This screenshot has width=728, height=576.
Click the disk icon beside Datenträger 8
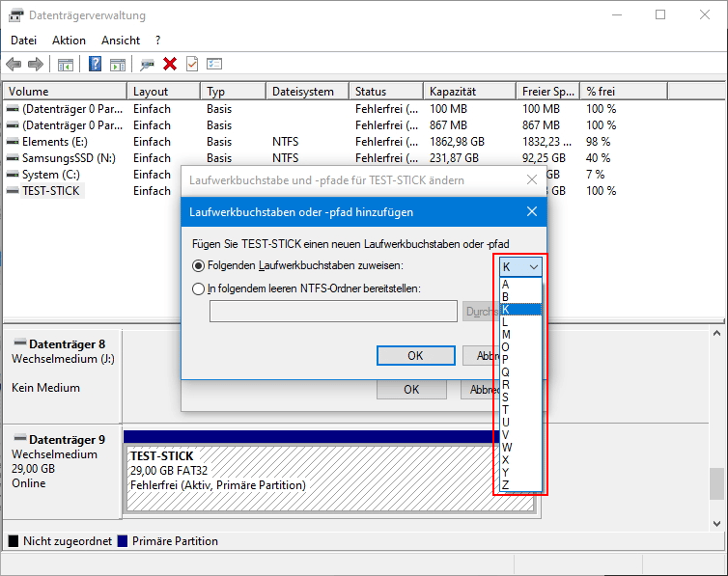tap(20, 343)
